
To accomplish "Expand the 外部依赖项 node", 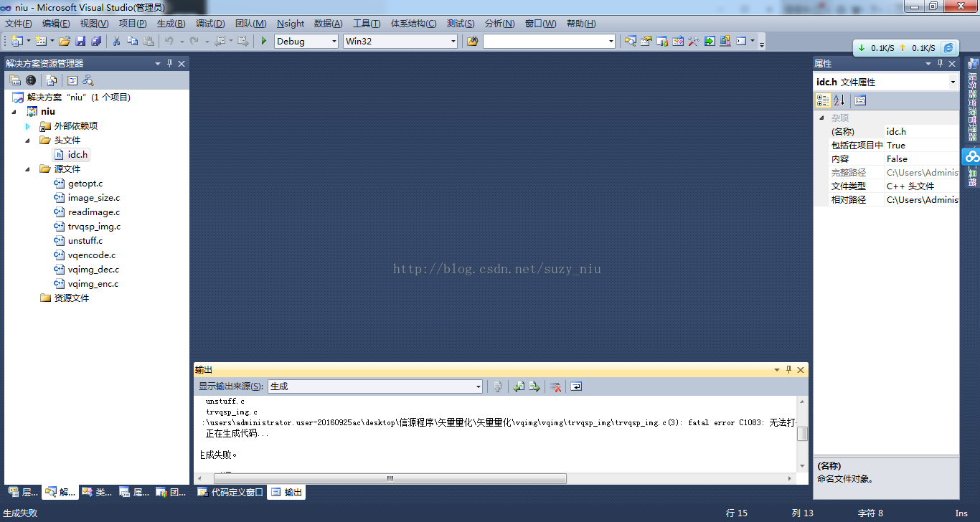I will tap(28, 126).
